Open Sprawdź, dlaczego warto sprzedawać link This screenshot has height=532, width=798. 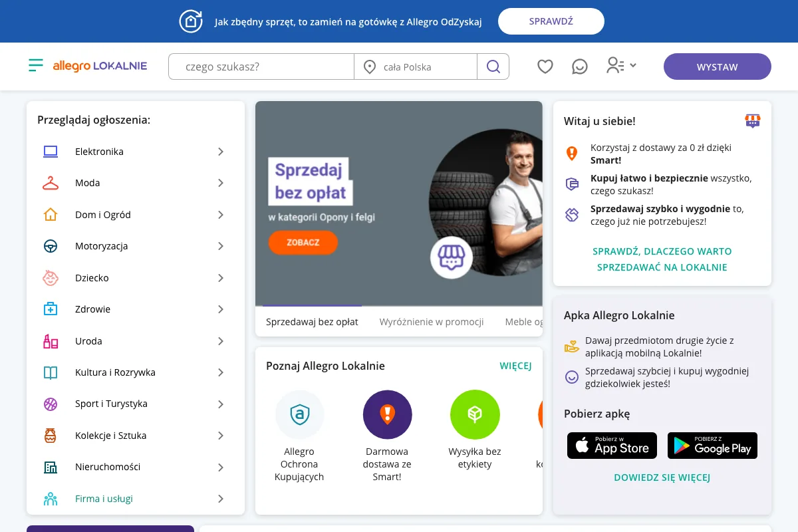[x=662, y=259]
